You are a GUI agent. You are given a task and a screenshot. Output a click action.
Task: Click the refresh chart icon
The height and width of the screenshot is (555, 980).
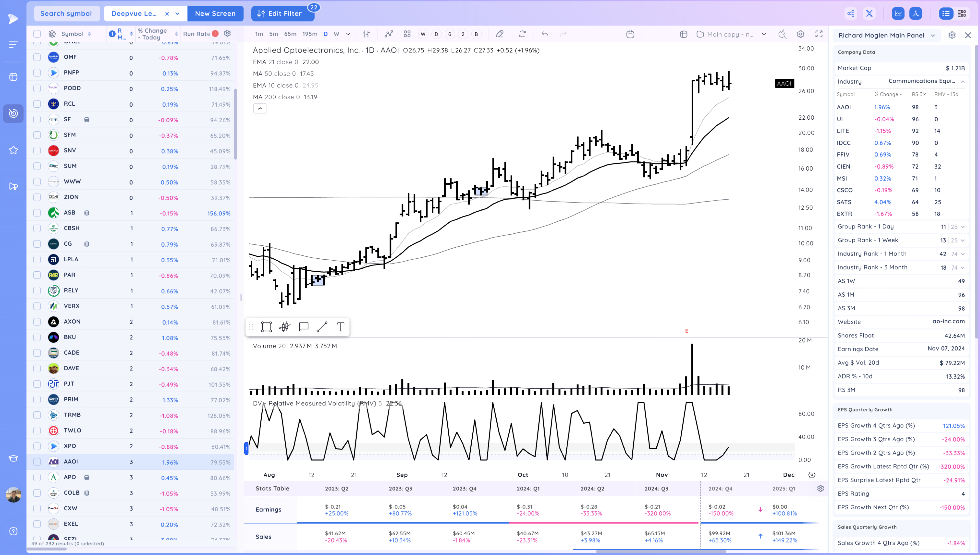click(522, 34)
